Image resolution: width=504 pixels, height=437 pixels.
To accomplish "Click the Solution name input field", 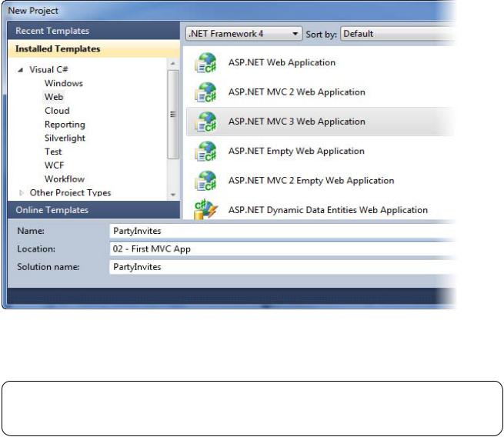I will coord(282,267).
